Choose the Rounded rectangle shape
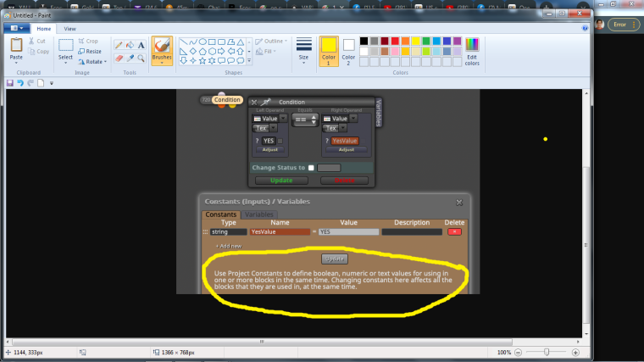Screen dimensions: 644x362 [x=221, y=42]
